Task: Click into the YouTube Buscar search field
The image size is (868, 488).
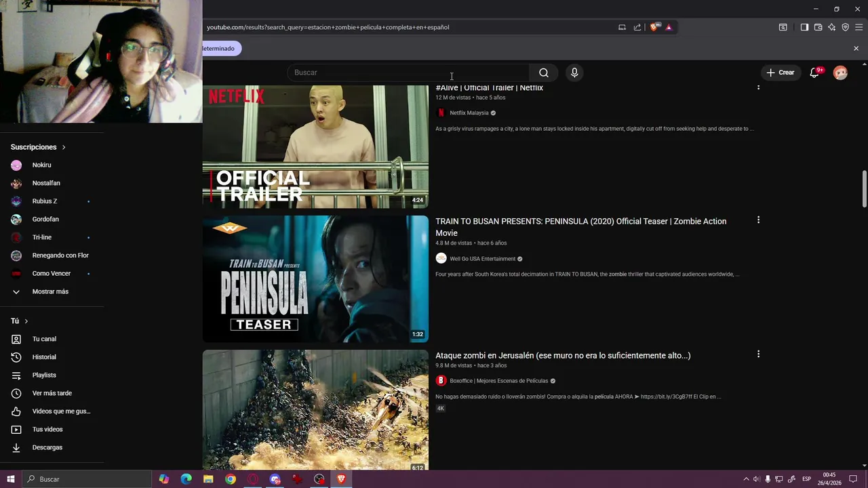Action: [408, 73]
